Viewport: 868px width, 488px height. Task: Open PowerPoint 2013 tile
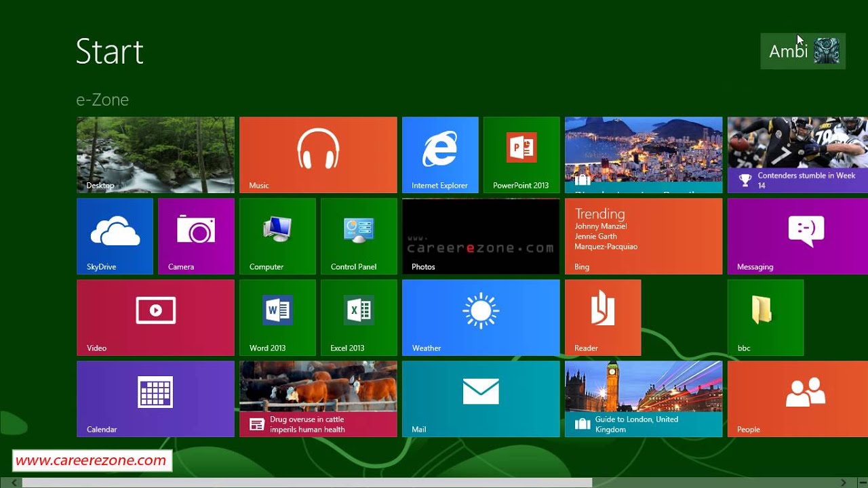[x=521, y=155]
